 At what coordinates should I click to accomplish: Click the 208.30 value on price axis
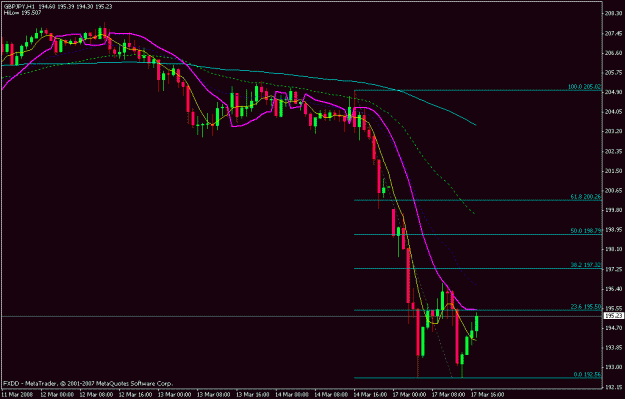(x=614, y=14)
